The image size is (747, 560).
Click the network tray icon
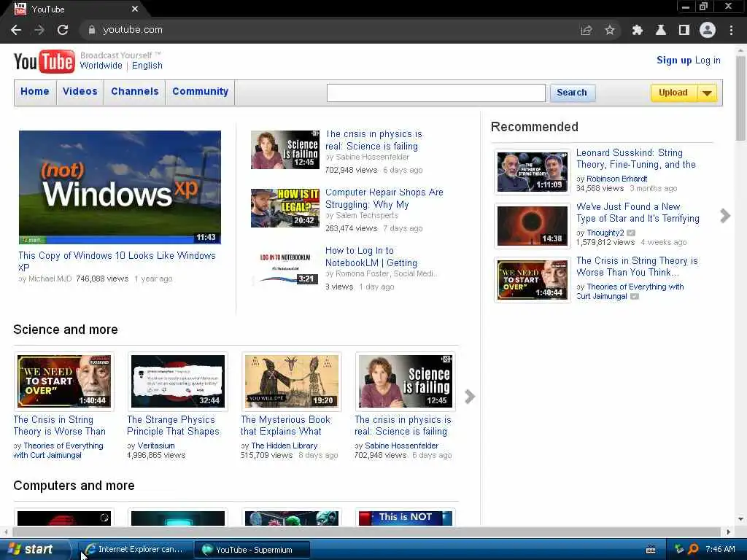tap(679, 550)
